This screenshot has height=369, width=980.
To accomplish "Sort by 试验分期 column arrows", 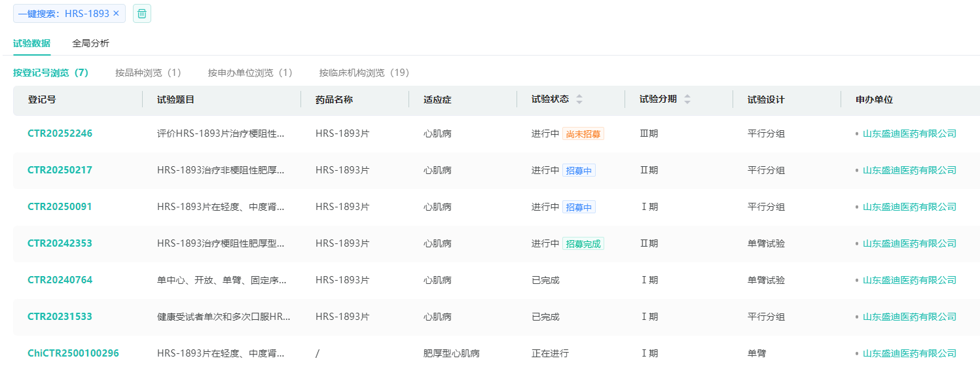I will coord(687,99).
